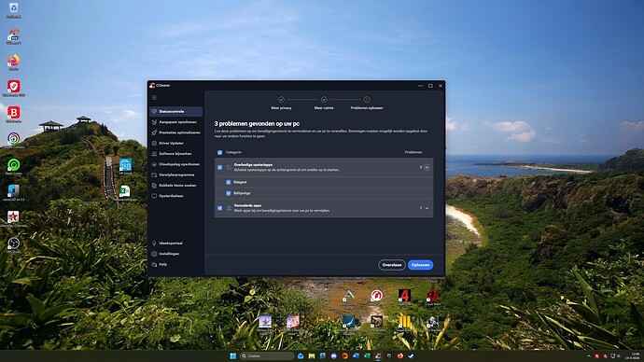Image resolution: width=644 pixels, height=362 pixels.
Task: Open Driver Updater in the sidebar
Action: [x=175, y=144]
